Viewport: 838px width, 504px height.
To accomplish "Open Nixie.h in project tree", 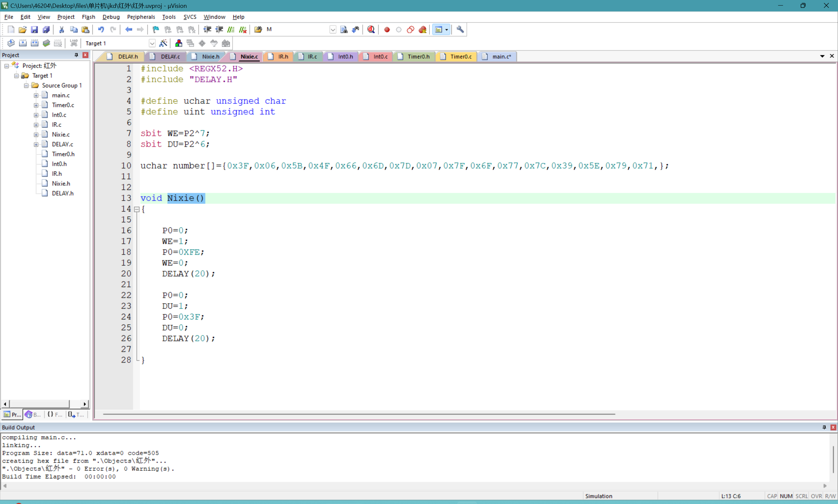I will click(x=61, y=183).
